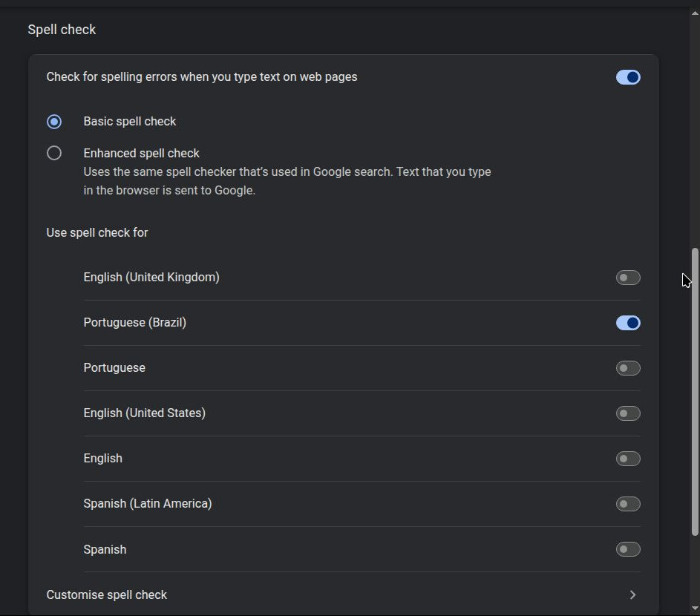This screenshot has width=700, height=616.
Task: Click the Enhanced spell check label
Action: [141, 153]
